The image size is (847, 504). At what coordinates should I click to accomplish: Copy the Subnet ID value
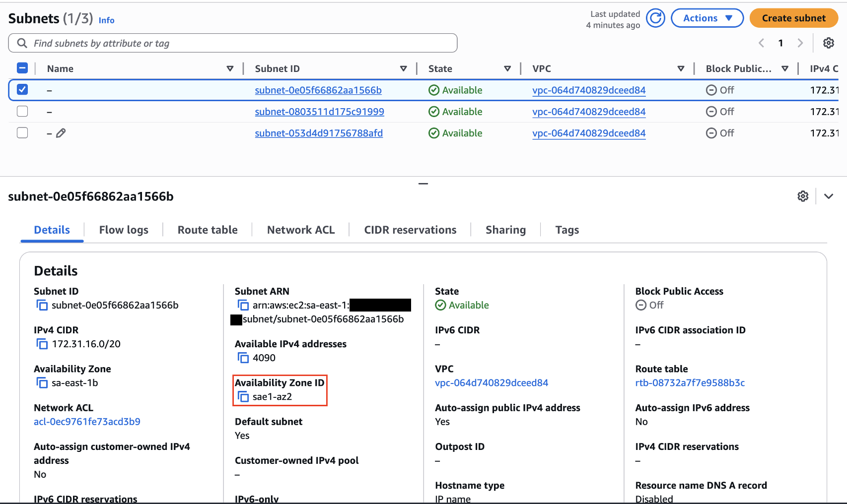click(x=42, y=305)
